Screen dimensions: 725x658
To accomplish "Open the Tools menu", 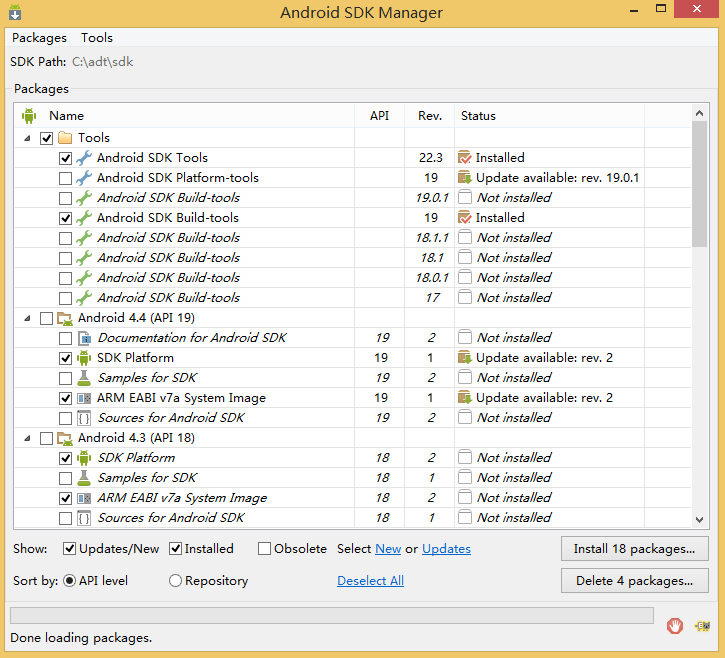I will (97, 37).
